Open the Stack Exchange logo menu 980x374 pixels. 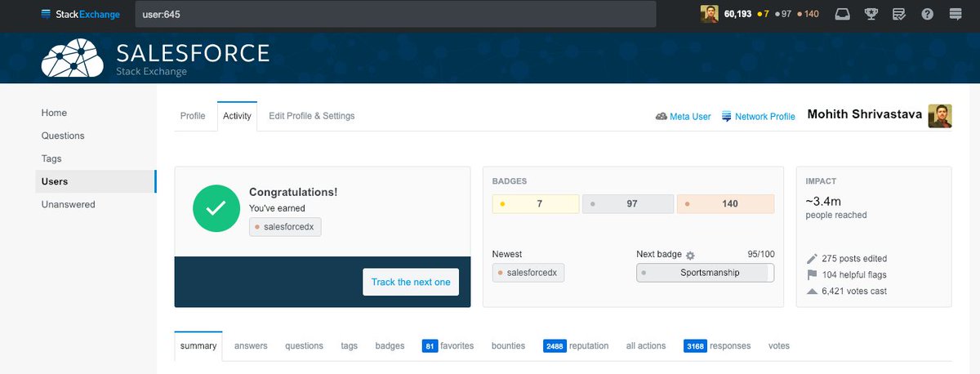pyautogui.click(x=80, y=14)
